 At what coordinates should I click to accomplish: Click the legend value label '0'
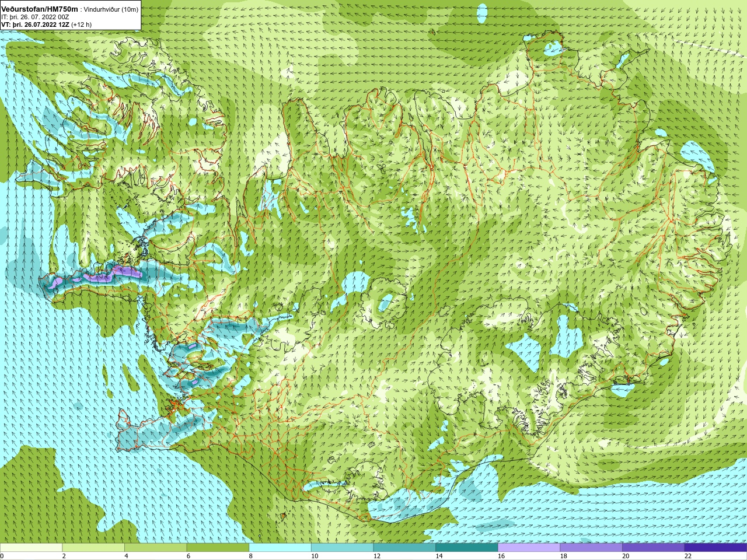tap(2, 556)
